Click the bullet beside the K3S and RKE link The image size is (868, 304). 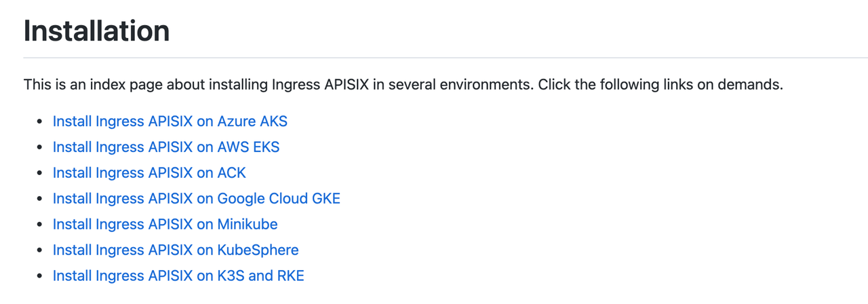[x=39, y=277]
